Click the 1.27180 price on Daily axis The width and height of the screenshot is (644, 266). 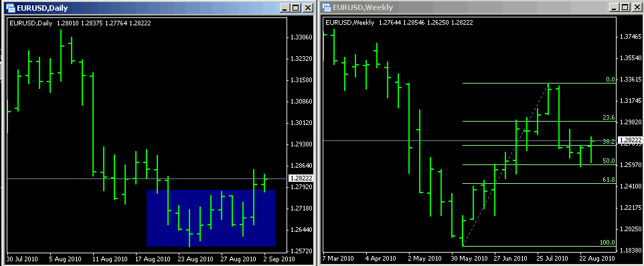click(301, 209)
